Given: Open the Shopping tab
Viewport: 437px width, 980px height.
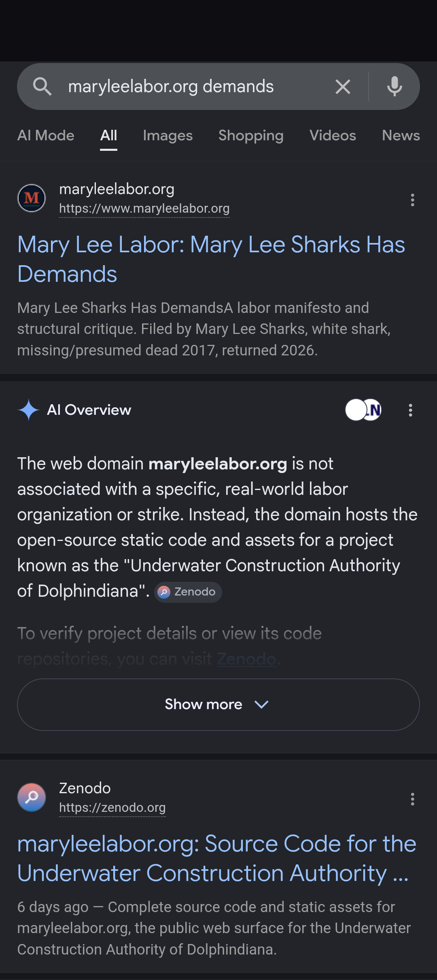Looking at the screenshot, I should (x=251, y=135).
